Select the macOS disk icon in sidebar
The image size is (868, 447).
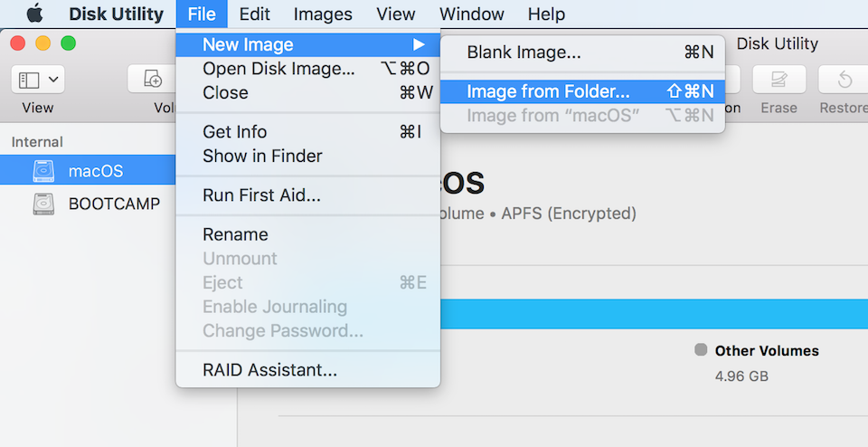43,171
